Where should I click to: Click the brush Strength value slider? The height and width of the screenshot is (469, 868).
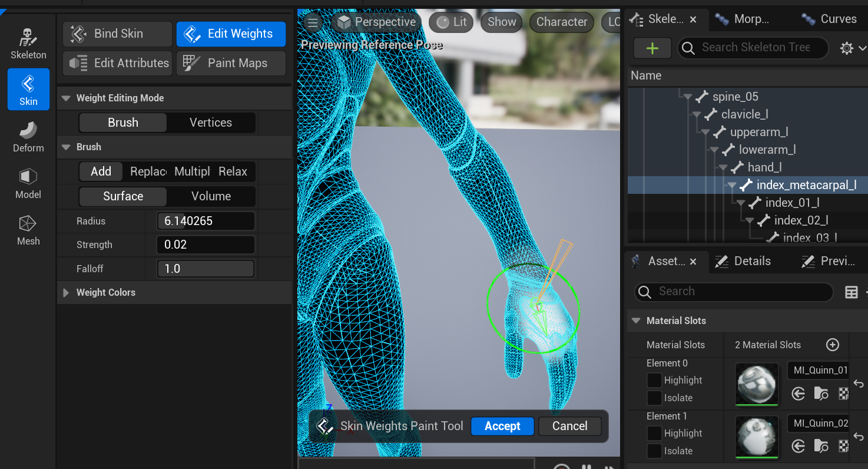(206, 245)
